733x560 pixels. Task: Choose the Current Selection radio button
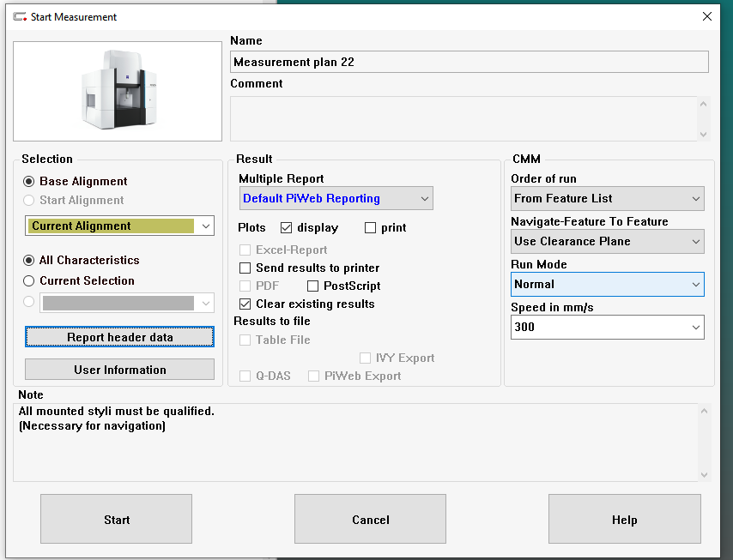click(30, 281)
